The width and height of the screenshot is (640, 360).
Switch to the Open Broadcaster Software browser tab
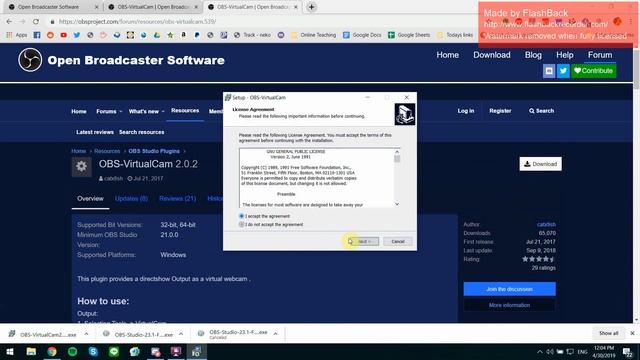pos(52,7)
